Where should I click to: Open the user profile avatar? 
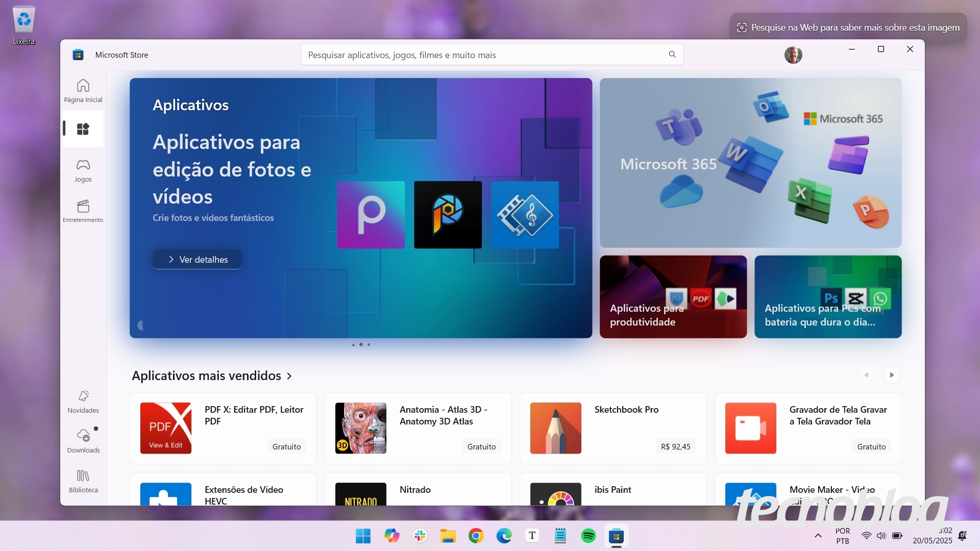(x=793, y=55)
